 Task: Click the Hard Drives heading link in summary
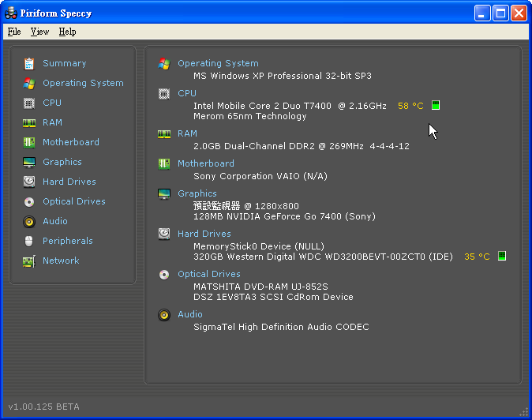point(204,234)
